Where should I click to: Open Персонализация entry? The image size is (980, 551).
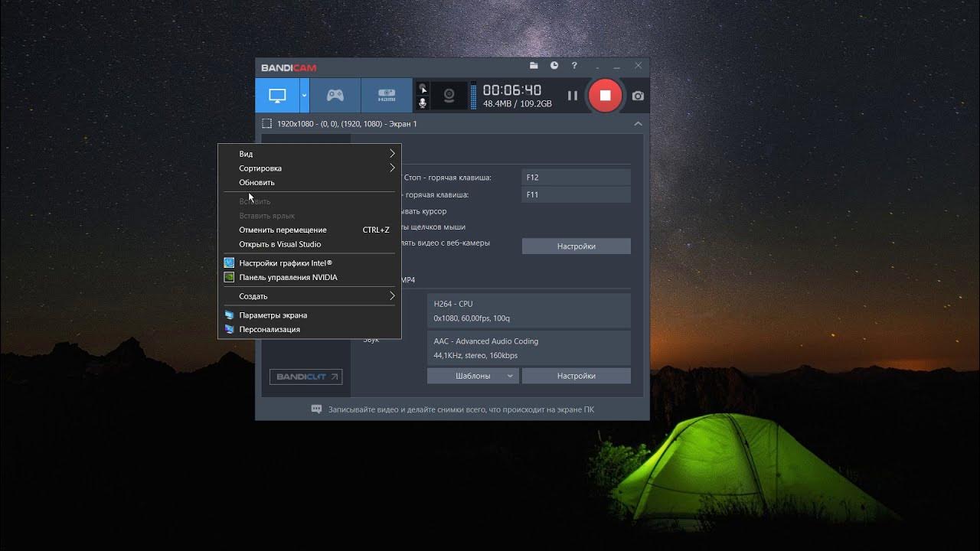[x=309, y=330]
